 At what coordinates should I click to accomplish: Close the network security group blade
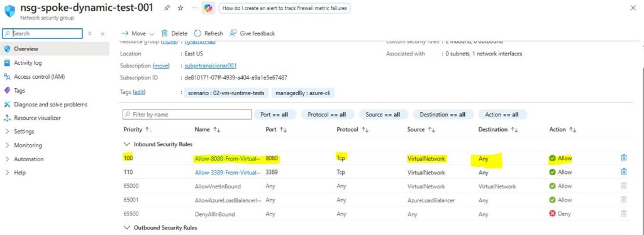point(633,8)
